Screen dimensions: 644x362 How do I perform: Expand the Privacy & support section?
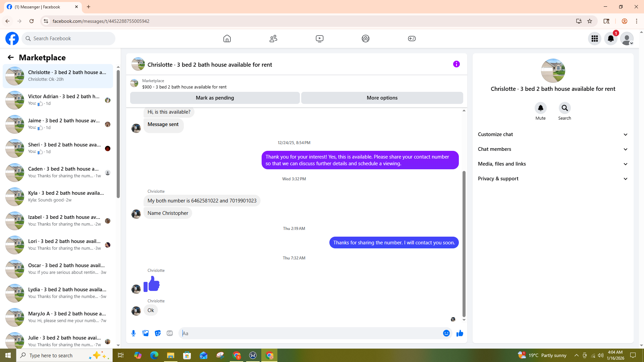coord(552,179)
